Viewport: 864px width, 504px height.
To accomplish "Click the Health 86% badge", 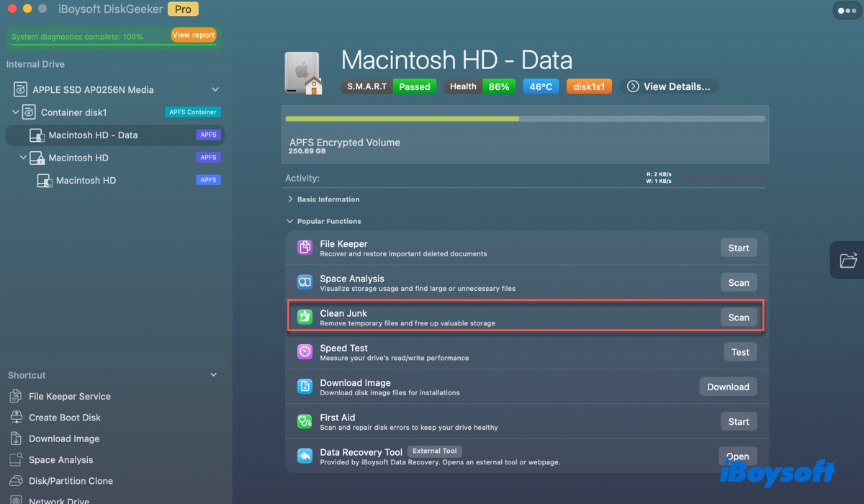I will [480, 86].
